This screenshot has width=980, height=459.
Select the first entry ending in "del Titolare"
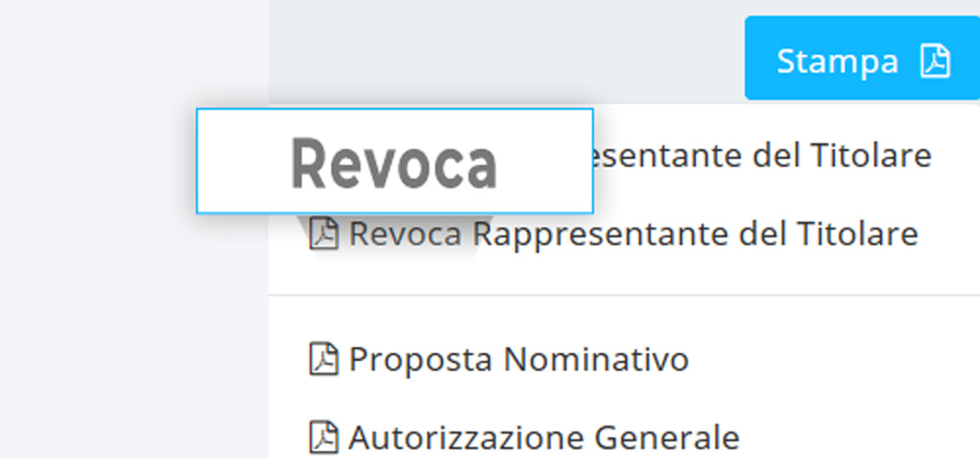[764, 155]
